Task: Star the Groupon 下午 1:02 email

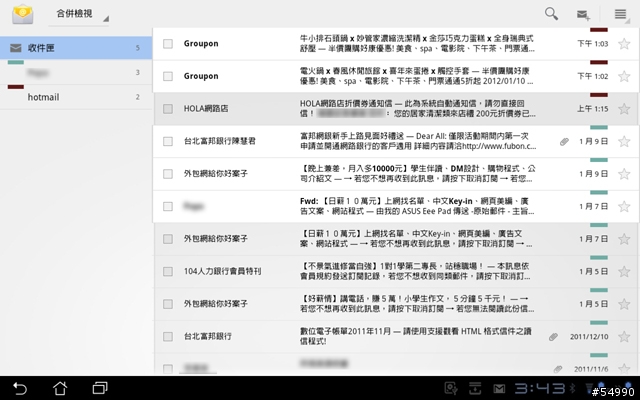Action: [x=624, y=76]
